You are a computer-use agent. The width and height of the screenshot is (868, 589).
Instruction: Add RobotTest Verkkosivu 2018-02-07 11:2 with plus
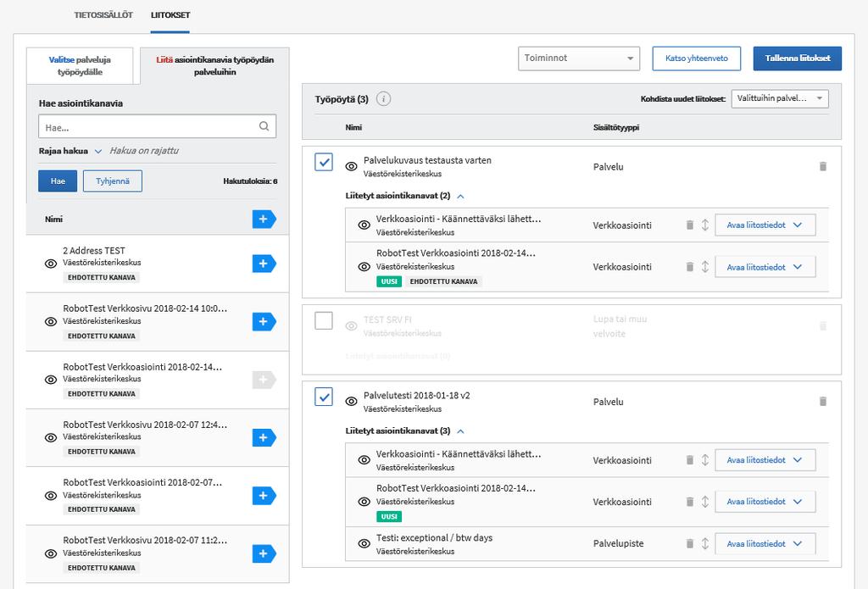(264, 553)
